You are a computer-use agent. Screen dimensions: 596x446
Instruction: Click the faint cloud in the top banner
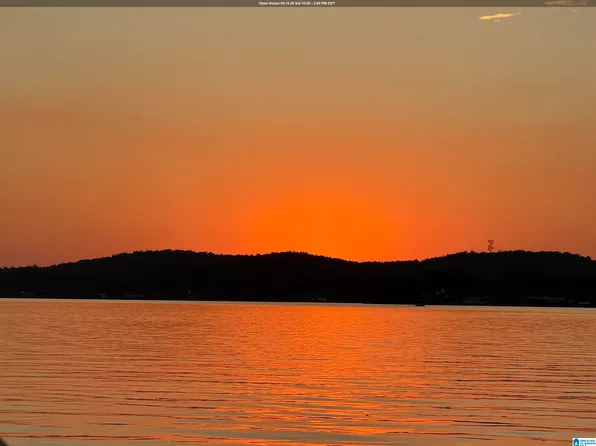tap(566, 3)
